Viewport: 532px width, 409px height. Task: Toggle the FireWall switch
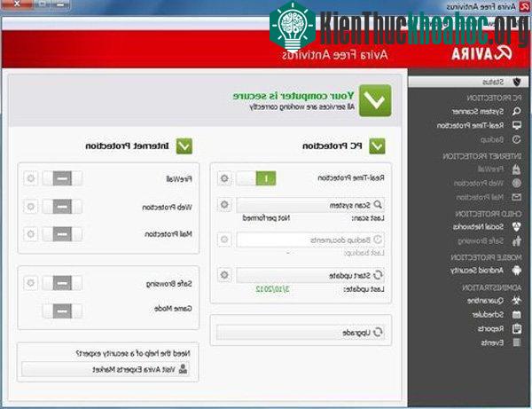pyautogui.click(x=62, y=178)
